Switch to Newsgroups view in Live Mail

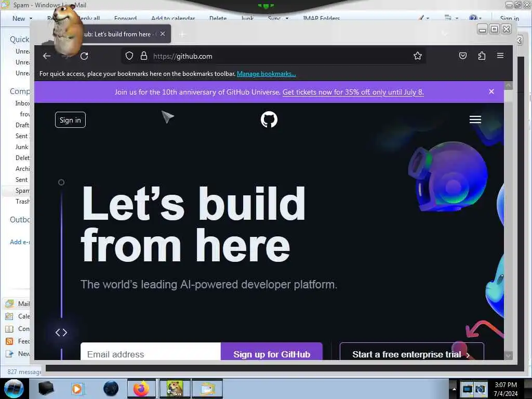click(18, 354)
